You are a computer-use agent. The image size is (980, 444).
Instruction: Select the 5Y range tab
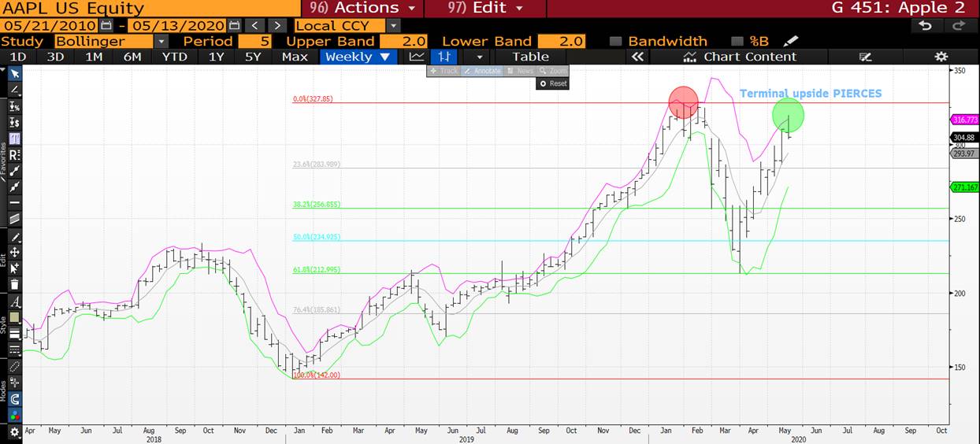pyautogui.click(x=253, y=57)
